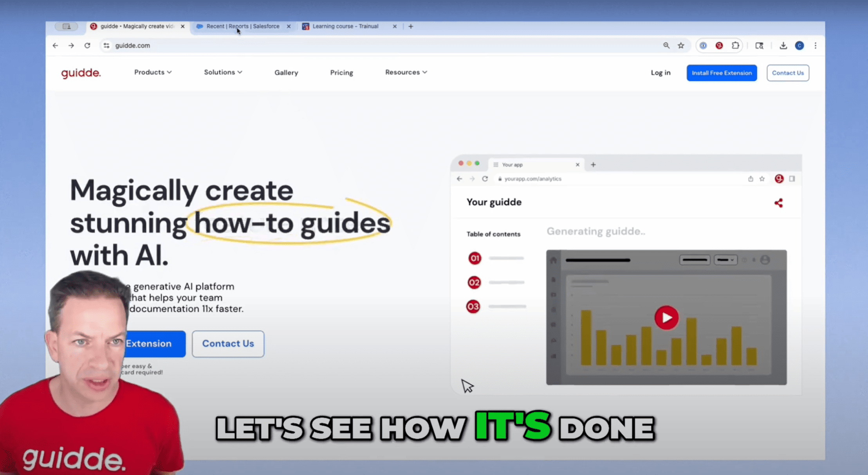Image resolution: width=868 pixels, height=475 pixels.
Task: Click the Your app tab in demo browser
Action: (x=536, y=165)
